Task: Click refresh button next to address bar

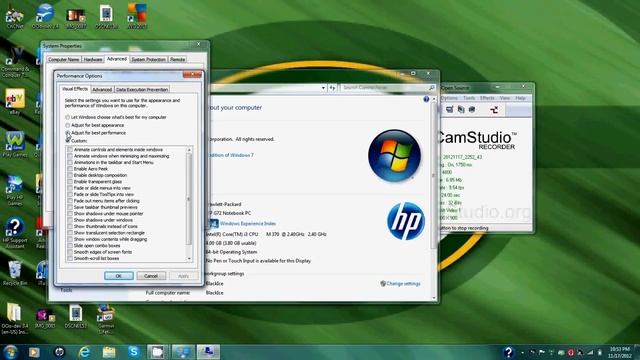Action: [332, 88]
